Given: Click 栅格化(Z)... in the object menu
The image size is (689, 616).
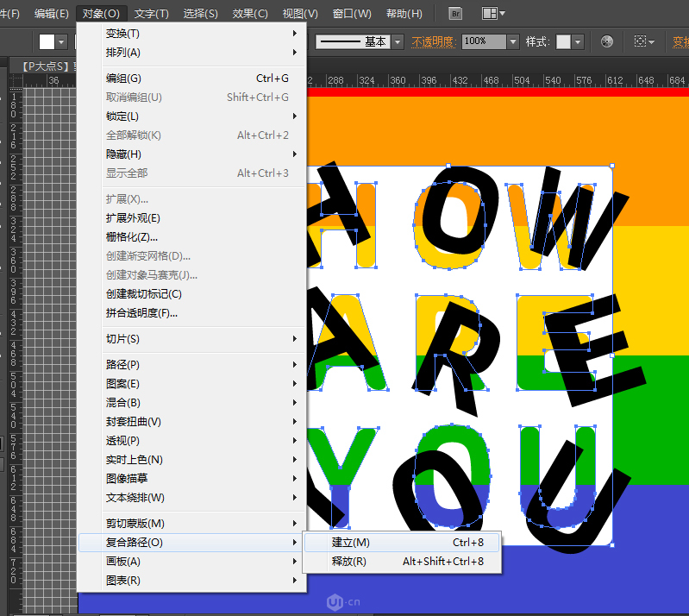Looking at the screenshot, I should pyautogui.click(x=132, y=237).
